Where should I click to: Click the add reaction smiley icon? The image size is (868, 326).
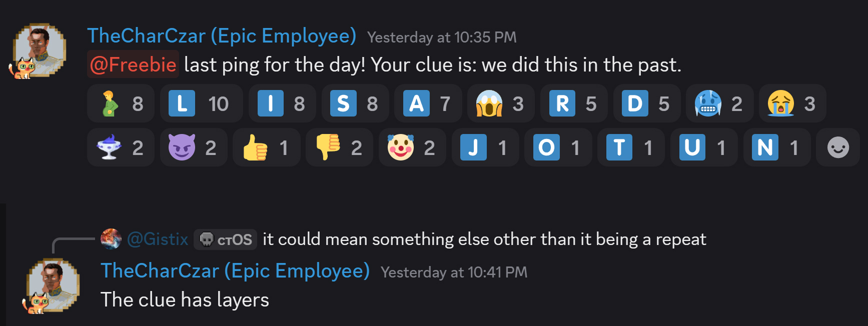tap(838, 147)
